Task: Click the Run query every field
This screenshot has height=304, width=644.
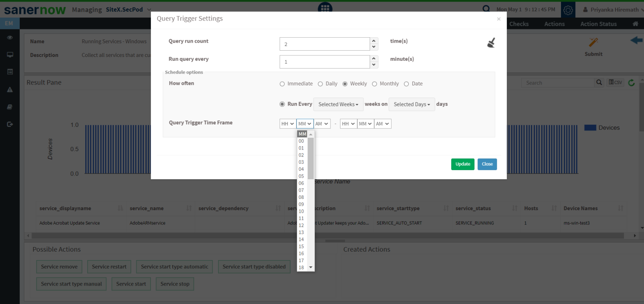Action: [x=325, y=62]
